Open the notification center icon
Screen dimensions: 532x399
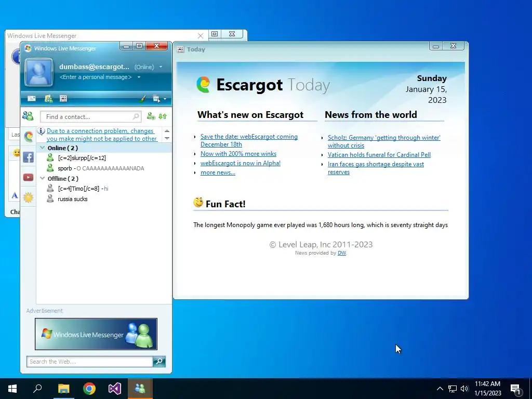(x=516, y=389)
